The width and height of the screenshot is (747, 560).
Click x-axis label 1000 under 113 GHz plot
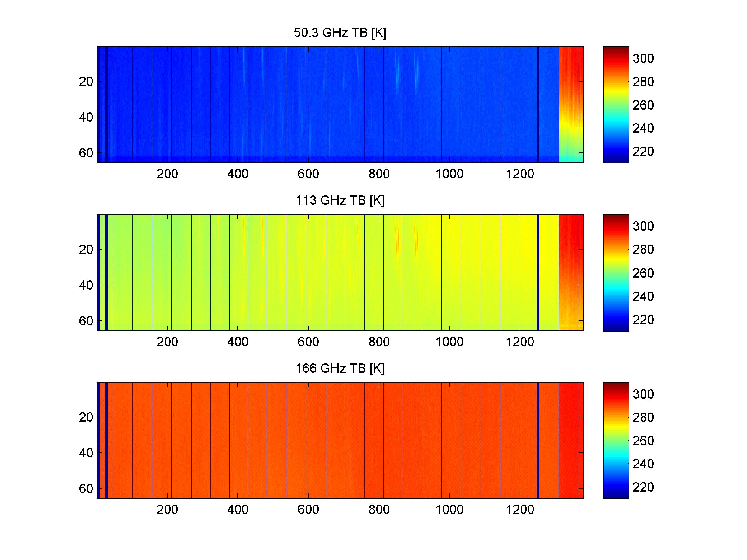click(449, 342)
